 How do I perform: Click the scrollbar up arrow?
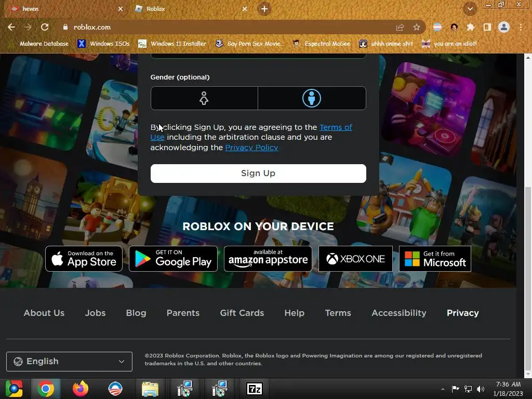click(528, 57)
